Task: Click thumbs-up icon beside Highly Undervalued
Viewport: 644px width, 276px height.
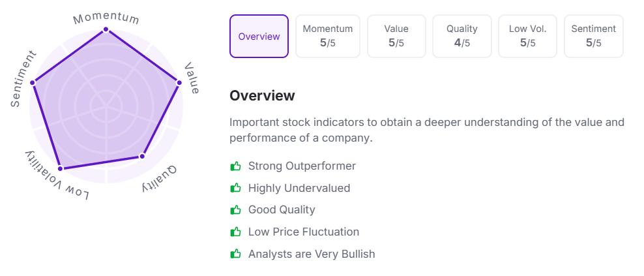Action: pos(236,188)
